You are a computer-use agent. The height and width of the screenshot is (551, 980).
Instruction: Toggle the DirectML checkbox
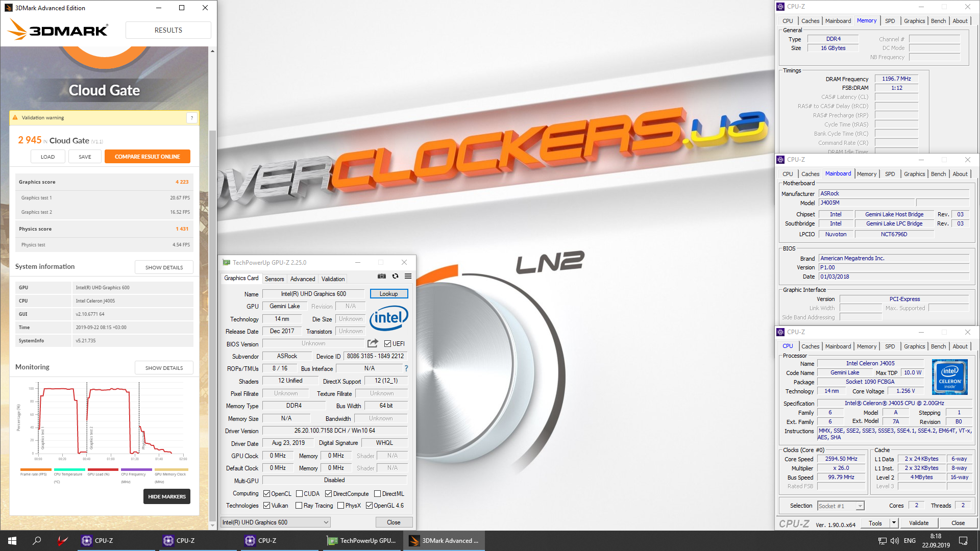tap(377, 494)
